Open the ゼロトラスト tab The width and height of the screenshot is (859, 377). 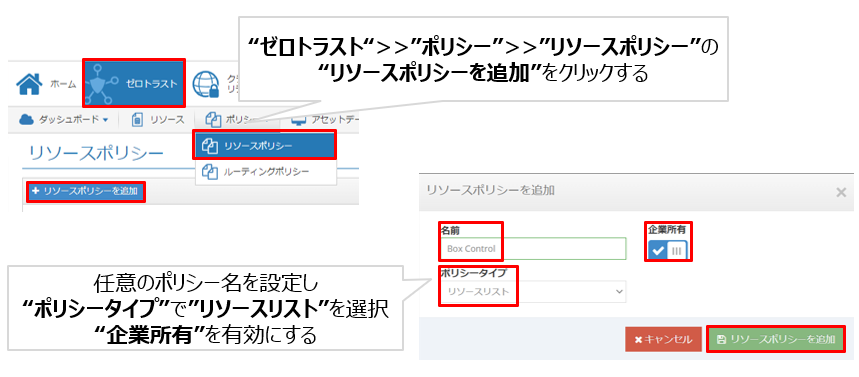click(134, 83)
